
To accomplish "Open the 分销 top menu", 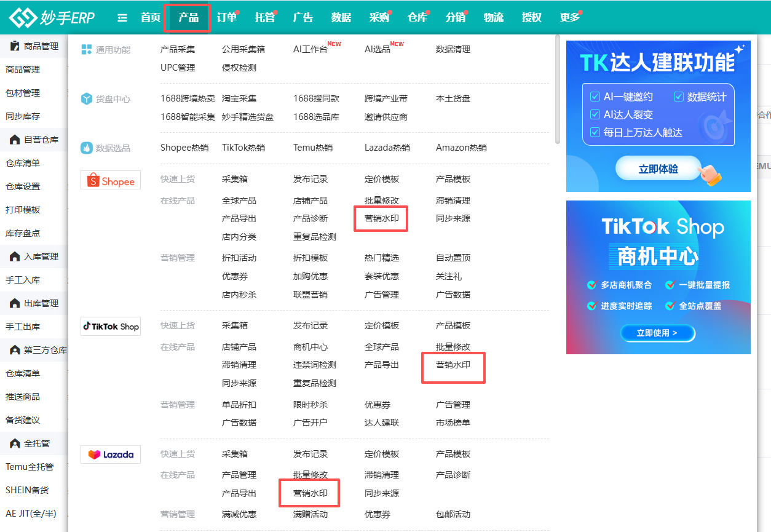I will [456, 18].
